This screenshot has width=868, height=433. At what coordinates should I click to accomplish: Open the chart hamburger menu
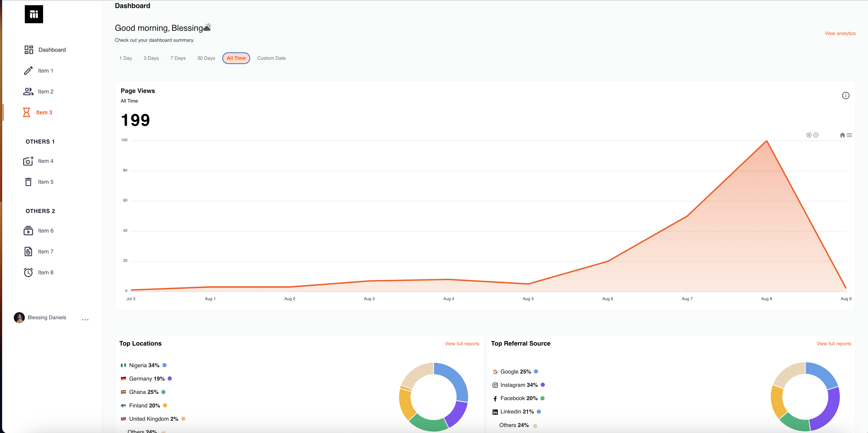pyautogui.click(x=849, y=135)
